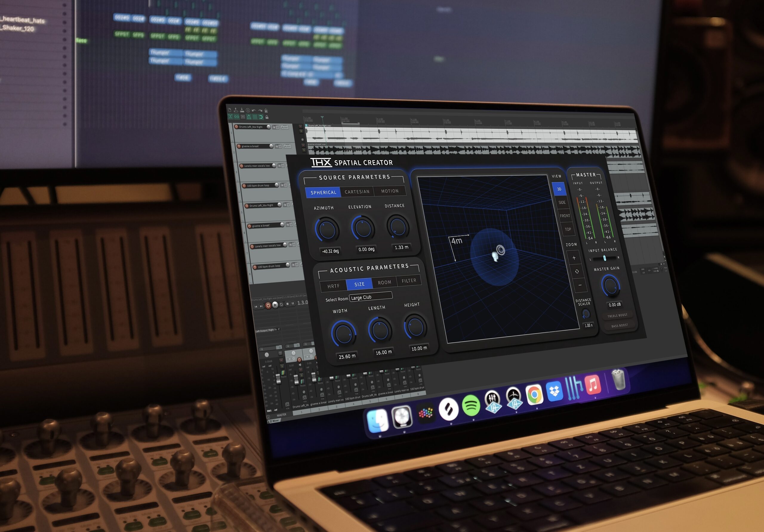Click the new project icon in REAPER toolbar
The image size is (764, 532).
[229, 110]
